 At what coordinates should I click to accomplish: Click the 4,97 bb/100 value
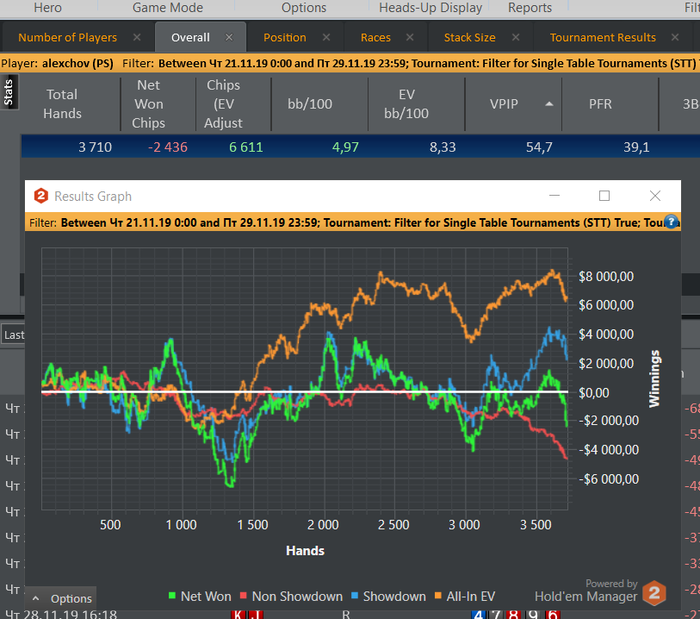[x=345, y=147]
